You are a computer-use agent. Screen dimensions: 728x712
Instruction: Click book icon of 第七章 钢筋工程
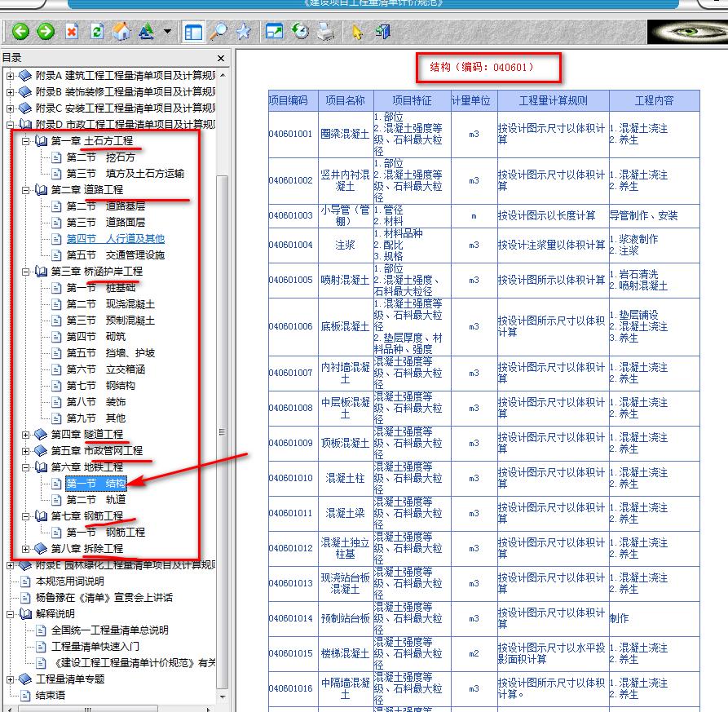[42, 516]
